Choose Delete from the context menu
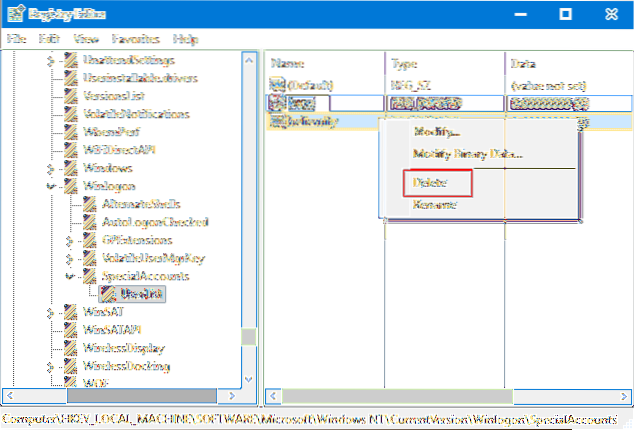The height and width of the screenshot is (430, 634). 430,183
